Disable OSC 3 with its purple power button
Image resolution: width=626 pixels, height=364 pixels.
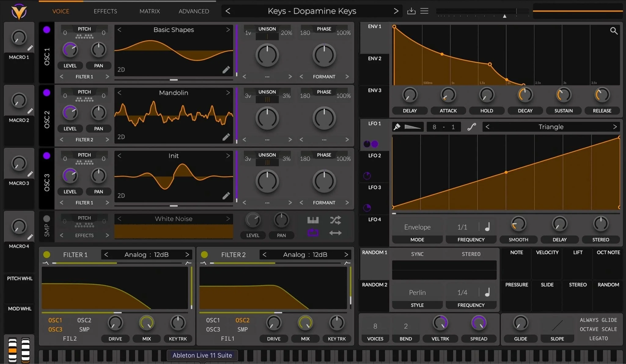pyautogui.click(x=46, y=156)
